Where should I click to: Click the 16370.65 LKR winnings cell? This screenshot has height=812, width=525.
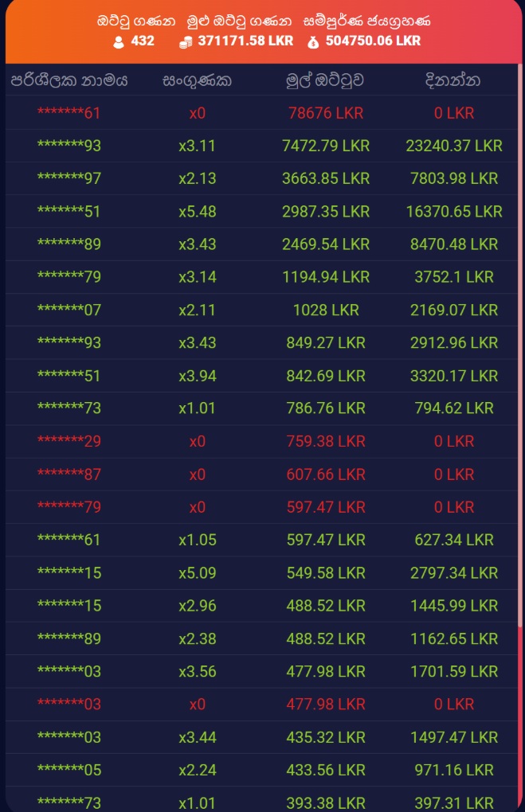454,212
